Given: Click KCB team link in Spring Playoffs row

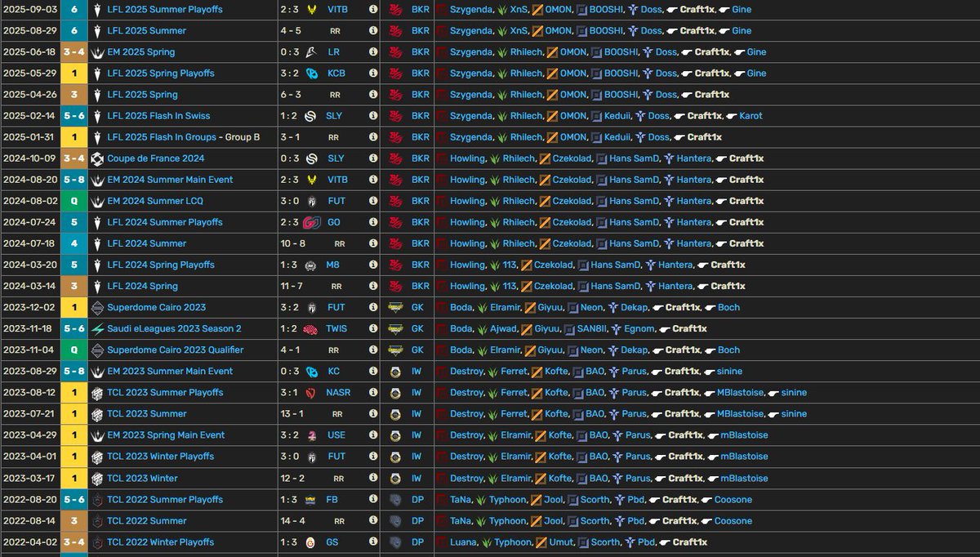Looking at the screenshot, I should 336,73.
